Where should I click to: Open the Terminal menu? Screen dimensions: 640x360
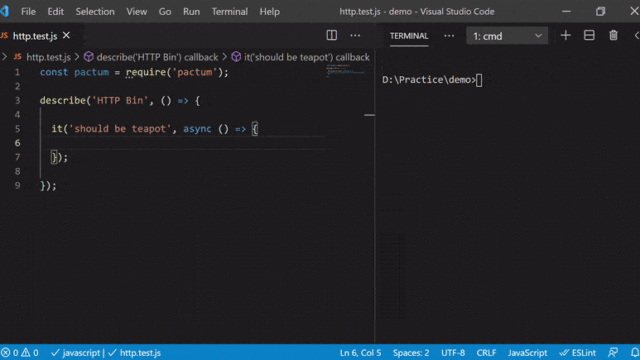(229, 11)
